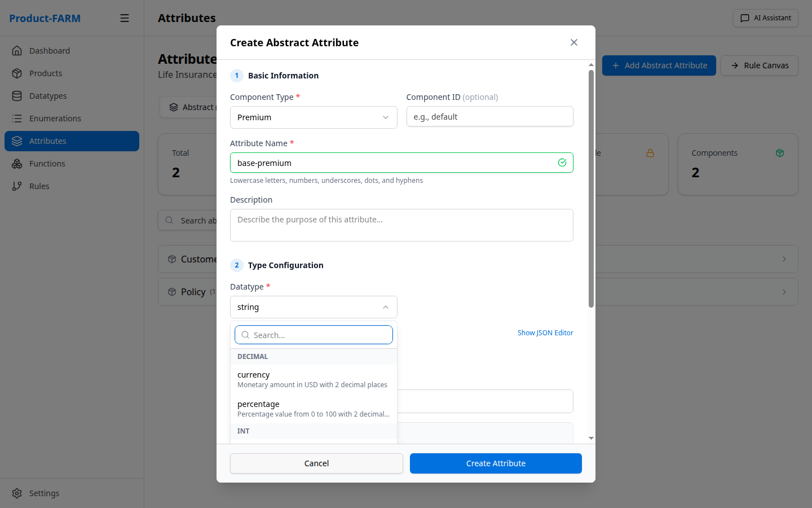Viewport: 812px width, 508px height.
Task: Open the Dashboard from the sidebar home icon
Action: tap(17, 50)
